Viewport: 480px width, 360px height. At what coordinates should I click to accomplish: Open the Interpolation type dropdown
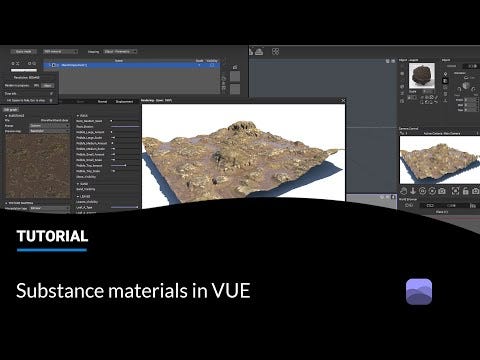(x=50, y=208)
